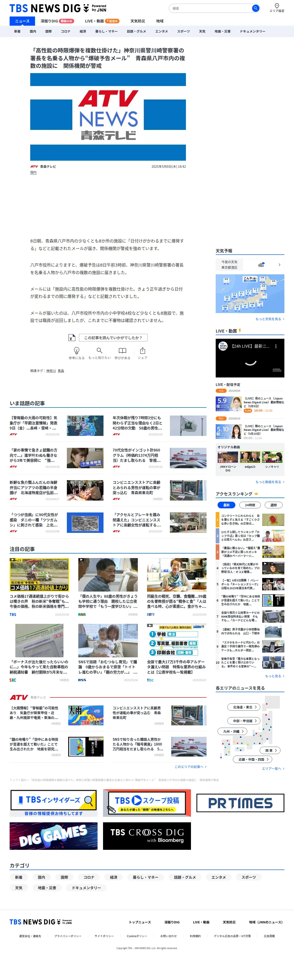Open ranking item 1 コンクリート red bug article

pyautogui.click(x=250, y=519)
